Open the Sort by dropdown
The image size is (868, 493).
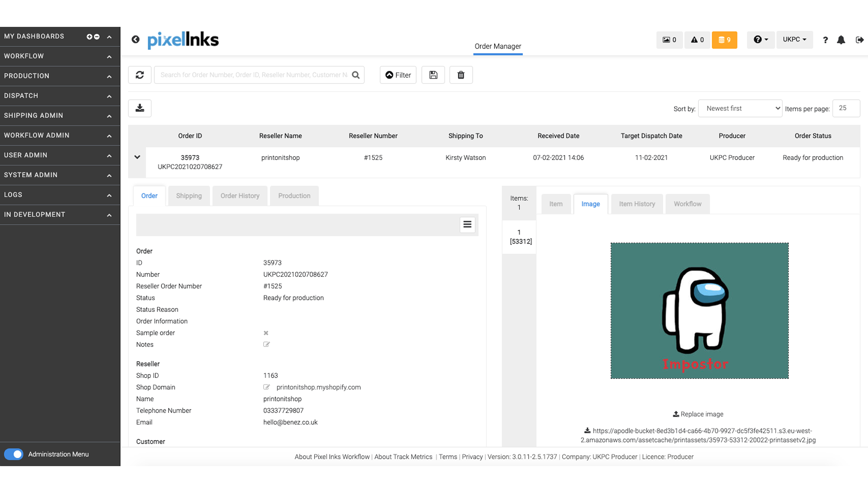(740, 108)
